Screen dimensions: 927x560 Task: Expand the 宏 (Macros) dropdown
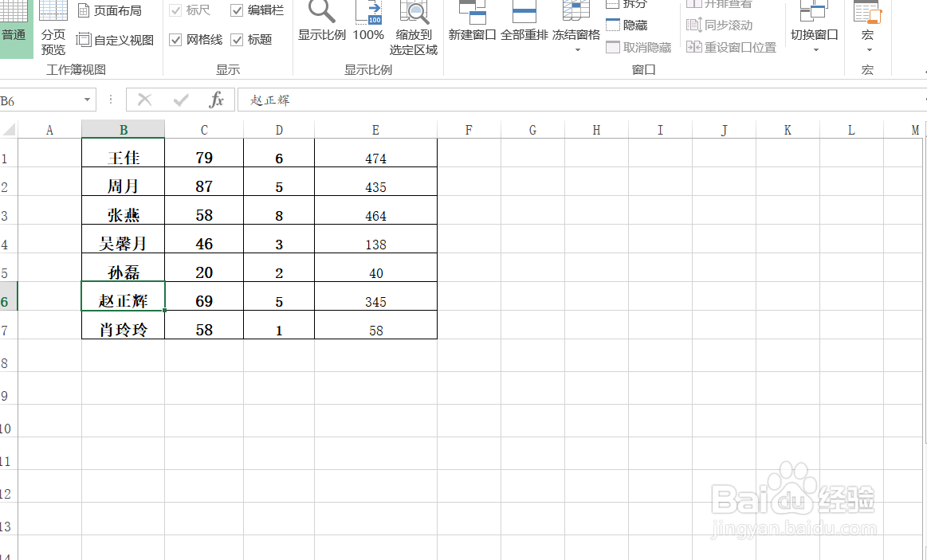[867, 48]
